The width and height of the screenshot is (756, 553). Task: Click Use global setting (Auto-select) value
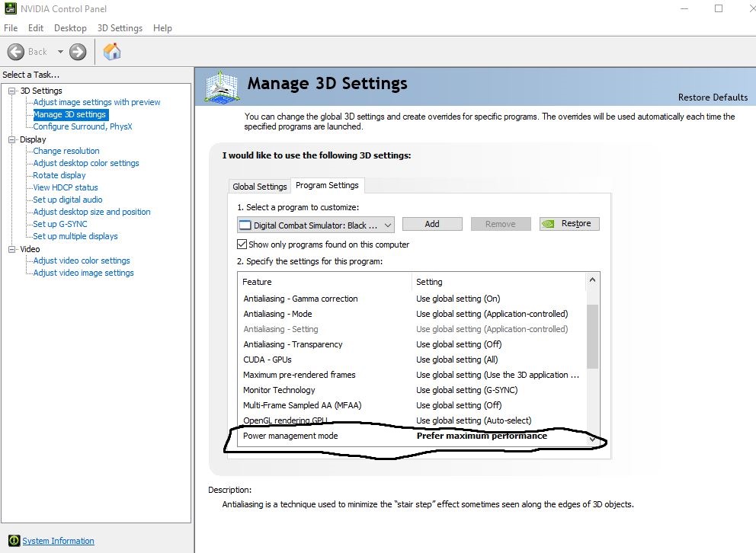473,420
